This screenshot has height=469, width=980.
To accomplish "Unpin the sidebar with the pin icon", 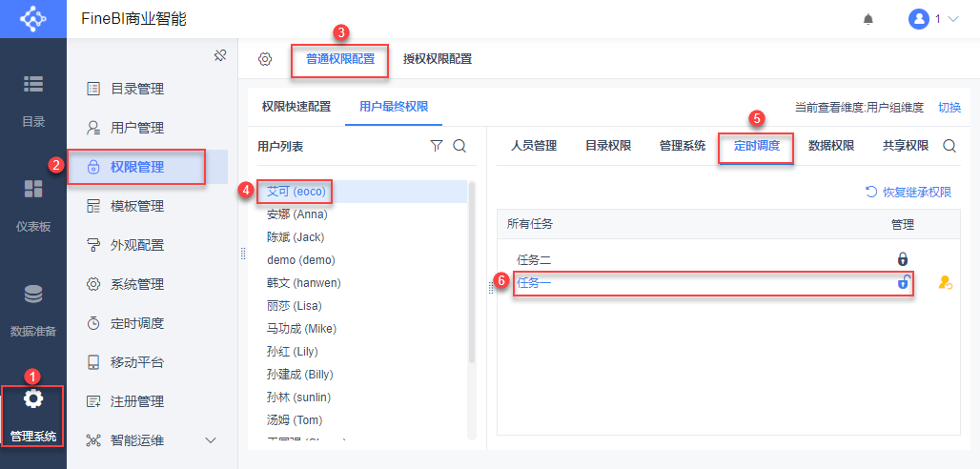I will [x=219, y=55].
